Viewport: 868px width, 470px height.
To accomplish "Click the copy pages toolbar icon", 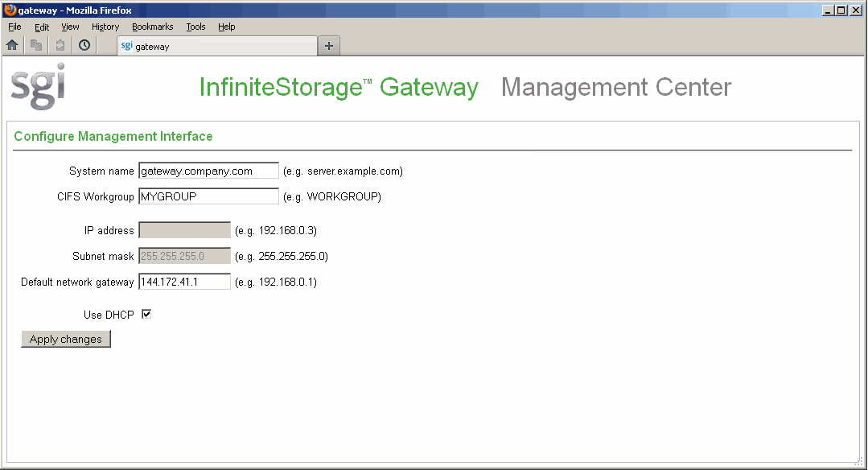I will 36,45.
